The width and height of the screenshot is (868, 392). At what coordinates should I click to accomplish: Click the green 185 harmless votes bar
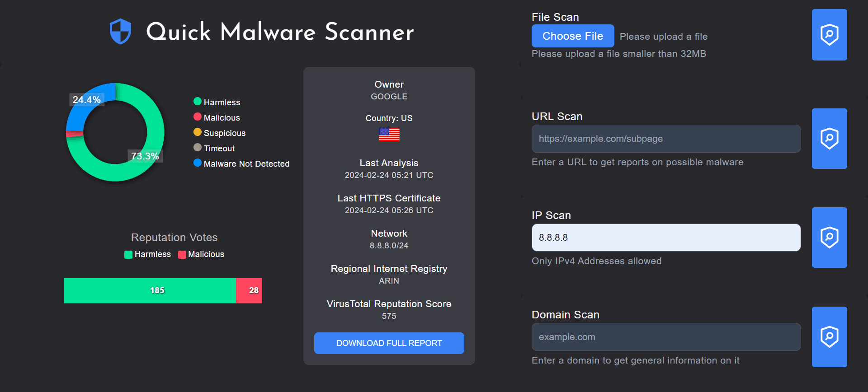click(x=150, y=290)
